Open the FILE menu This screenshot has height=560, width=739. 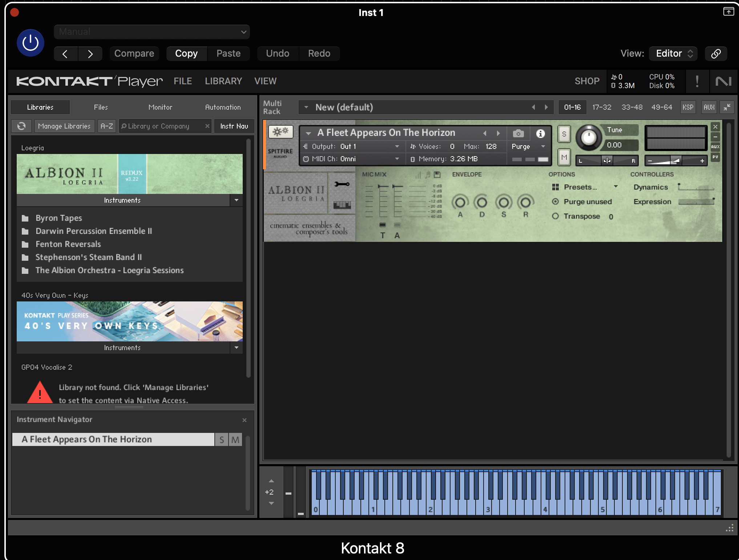tap(183, 81)
